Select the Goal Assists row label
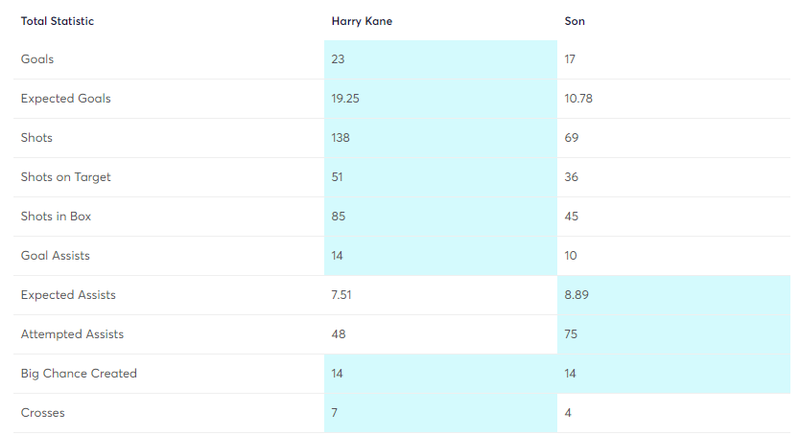This screenshot has width=800, height=435. point(55,256)
